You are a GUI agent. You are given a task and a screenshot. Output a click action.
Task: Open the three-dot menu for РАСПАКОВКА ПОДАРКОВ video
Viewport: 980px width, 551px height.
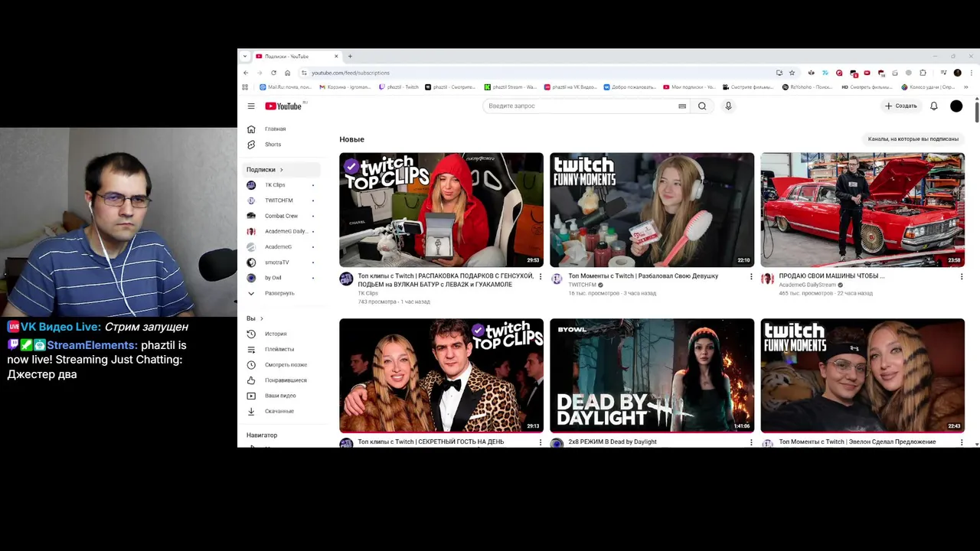click(541, 276)
